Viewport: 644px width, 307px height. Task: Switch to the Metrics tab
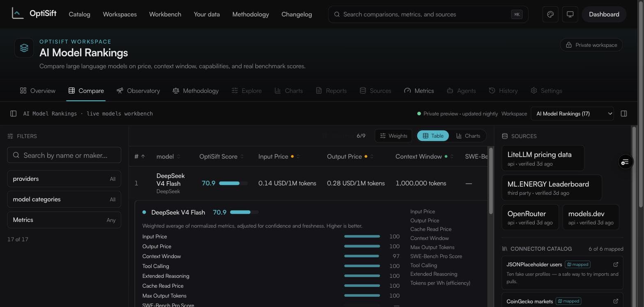click(419, 90)
